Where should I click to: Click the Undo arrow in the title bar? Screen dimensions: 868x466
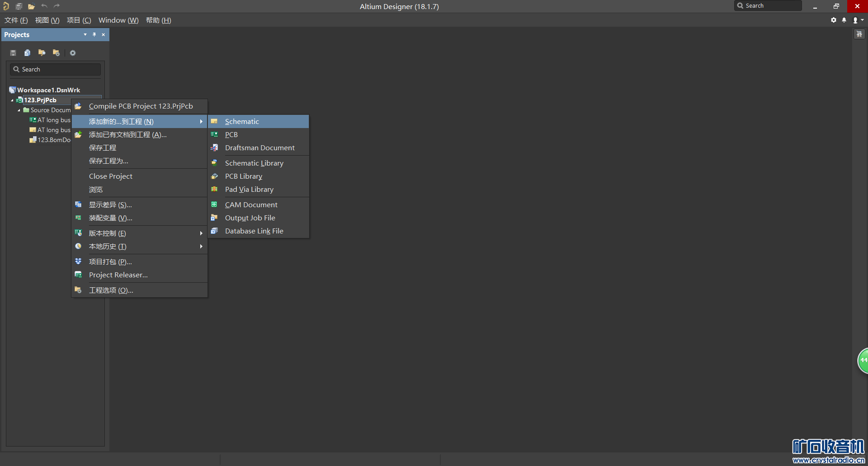coord(44,6)
